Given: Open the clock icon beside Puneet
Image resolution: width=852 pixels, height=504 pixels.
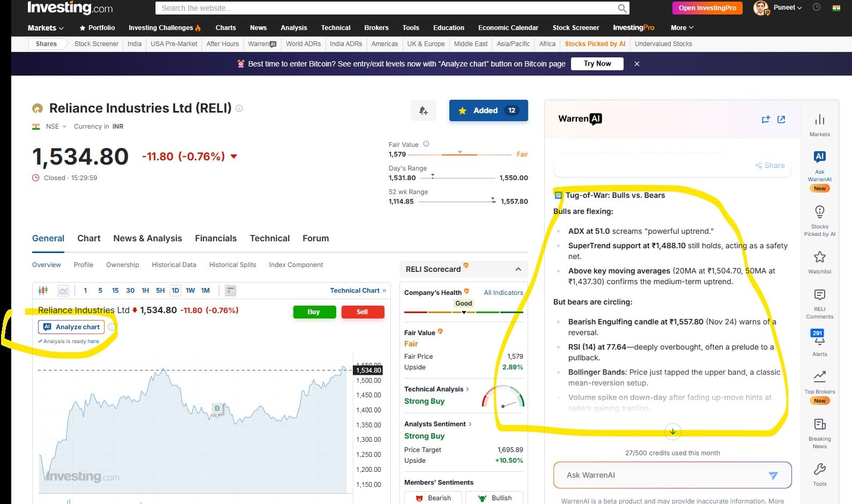Looking at the screenshot, I should [x=817, y=8].
